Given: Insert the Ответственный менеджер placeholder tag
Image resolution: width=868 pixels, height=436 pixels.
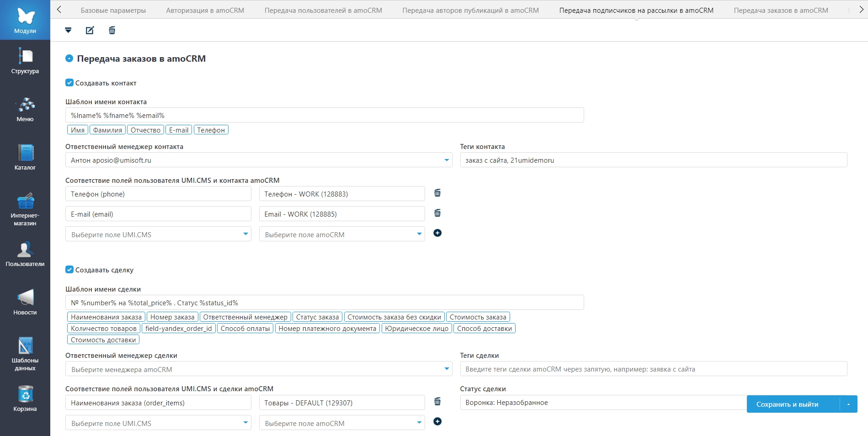Looking at the screenshot, I should point(245,317).
